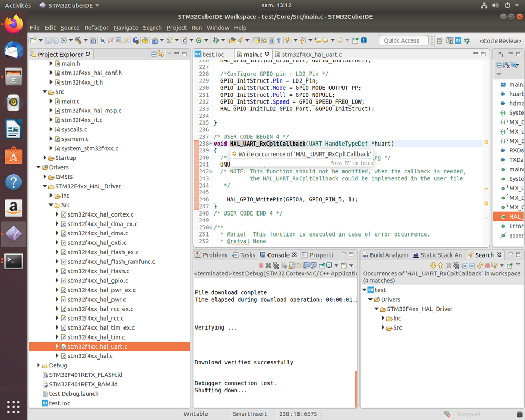This screenshot has width=525, height=420.
Task: Click Expand All icon in Search panel
Action: pyautogui.click(x=465, y=265)
